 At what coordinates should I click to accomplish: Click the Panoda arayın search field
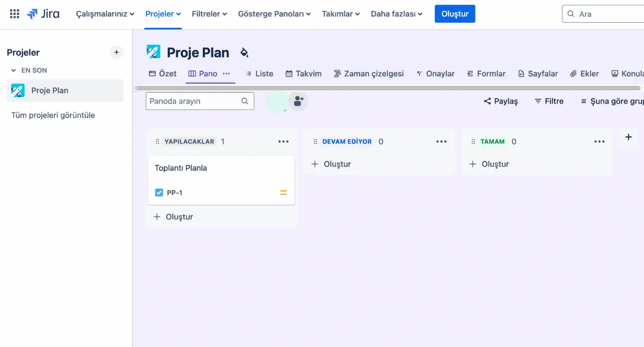(193, 101)
